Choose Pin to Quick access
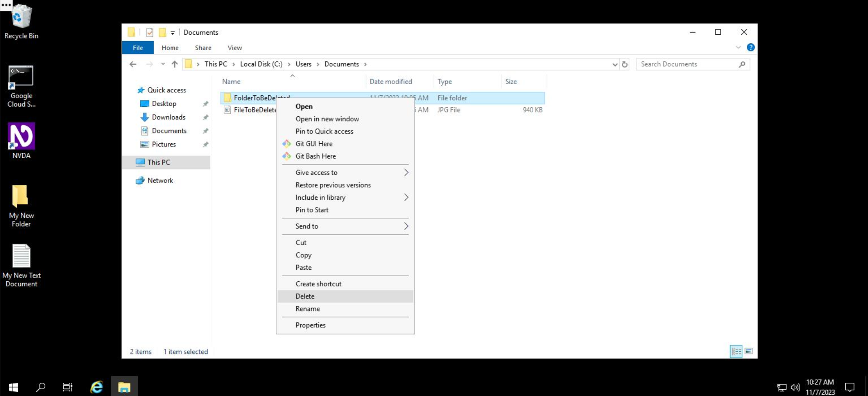868x396 pixels. pyautogui.click(x=345, y=131)
